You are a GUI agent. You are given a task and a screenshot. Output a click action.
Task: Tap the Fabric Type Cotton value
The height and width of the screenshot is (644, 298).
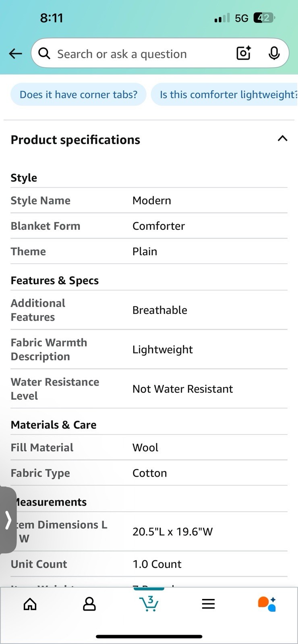(x=150, y=473)
